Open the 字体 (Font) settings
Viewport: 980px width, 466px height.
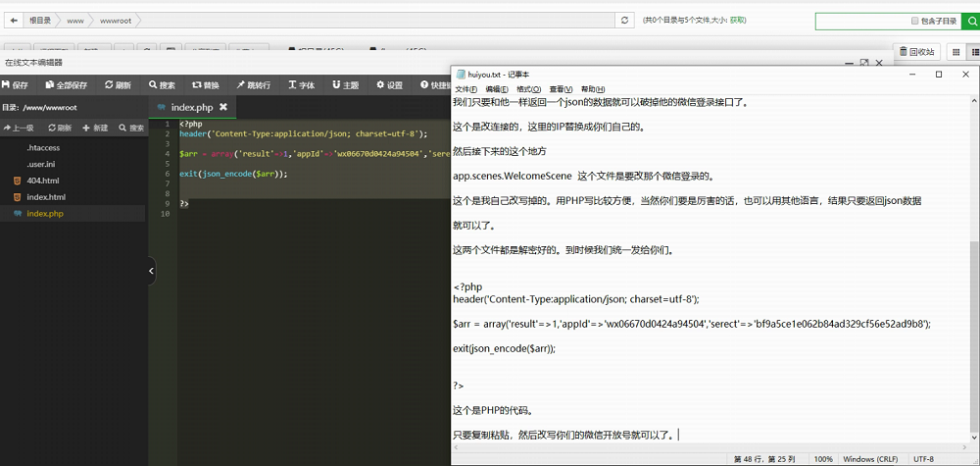301,85
